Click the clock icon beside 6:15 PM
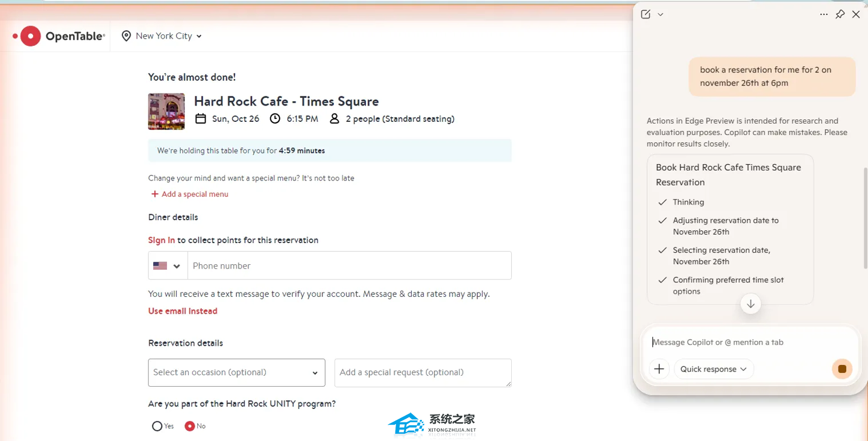868x441 pixels. coord(275,119)
